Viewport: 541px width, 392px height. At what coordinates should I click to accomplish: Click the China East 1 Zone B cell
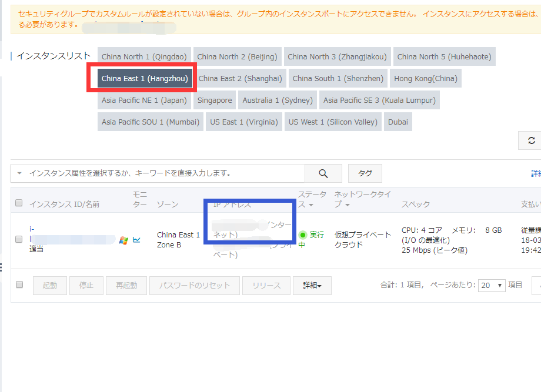(178, 240)
